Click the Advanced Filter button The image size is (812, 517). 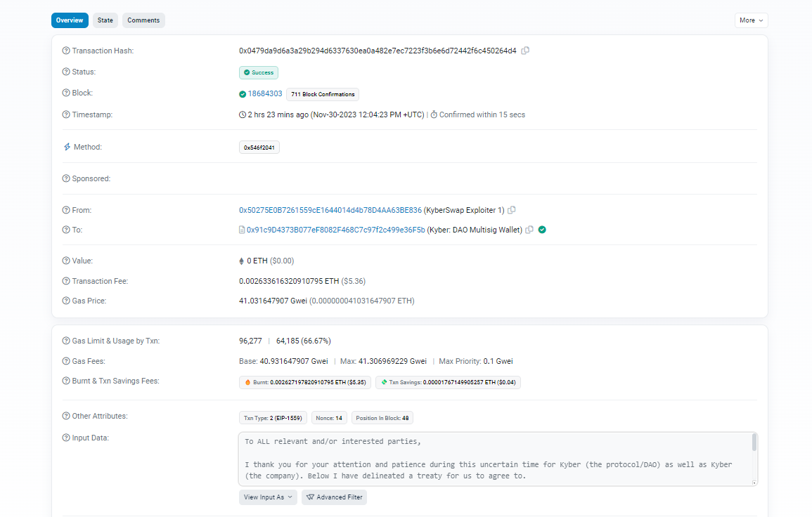[x=334, y=497]
